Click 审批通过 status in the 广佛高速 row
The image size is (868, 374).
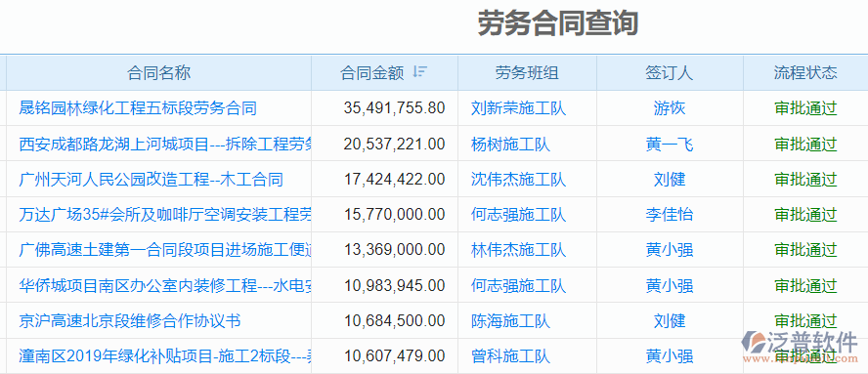click(x=805, y=250)
